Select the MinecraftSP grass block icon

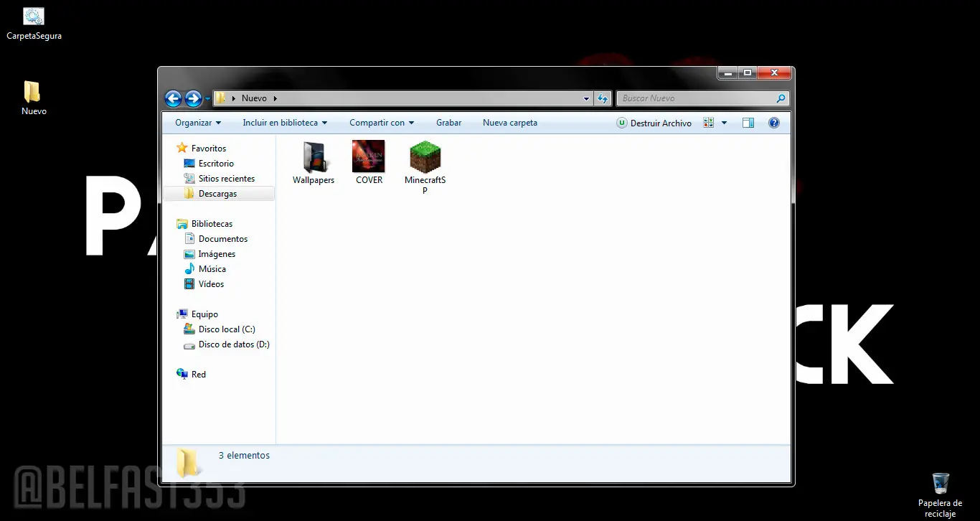tap(425, 156)
